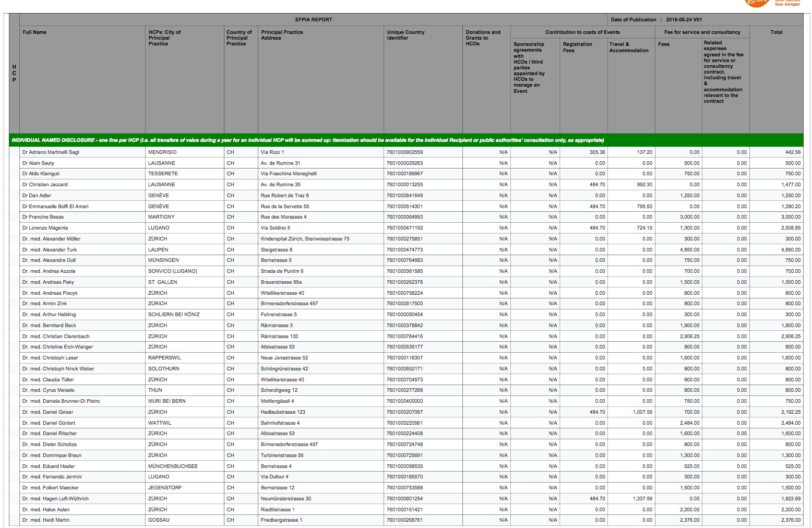Select name 'Dr. med. Cyrus Meisels'
This screenshot has width=812, height=528.
48,390
